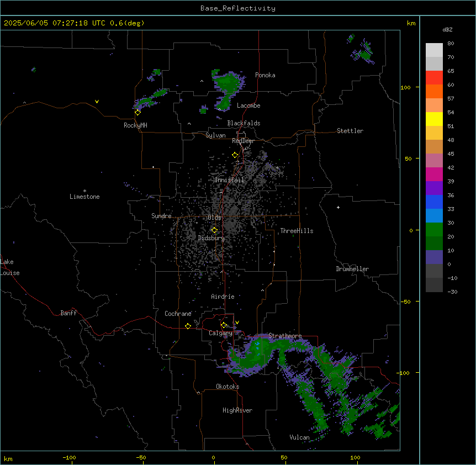
Task: Click the Base_Reflectivity title
Action: coord(238,8)
